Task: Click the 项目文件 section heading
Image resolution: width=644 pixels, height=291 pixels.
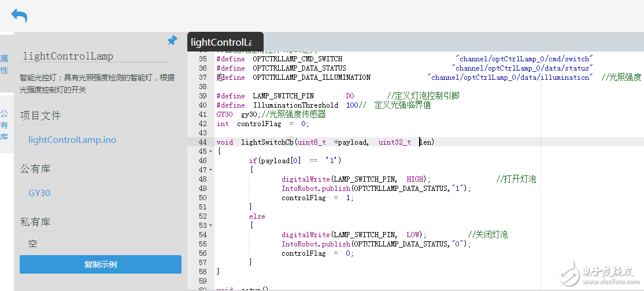Action: click(40, 116)
